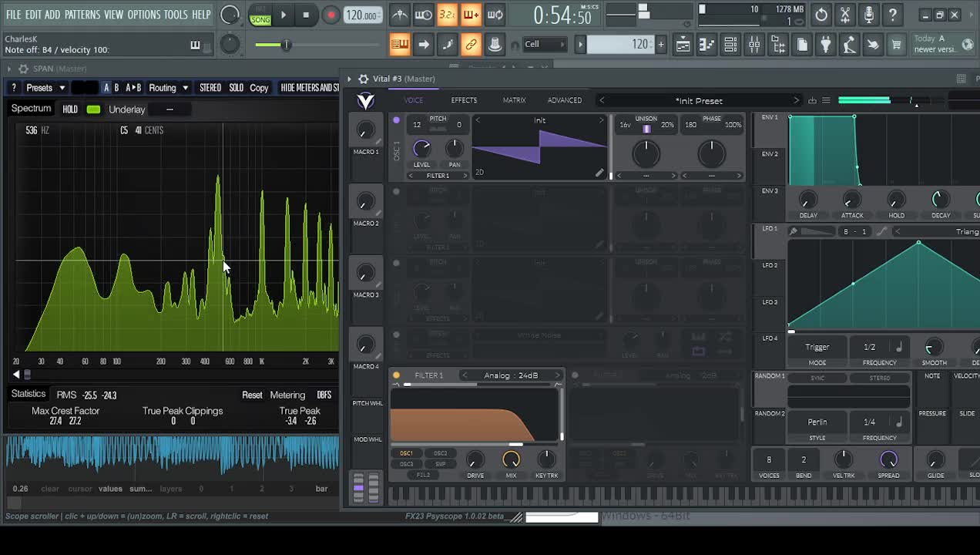Toggle OSC1 input on Filter 1
This screenshot has height=555, width=980.
pyautogui.click(x=406, y=453)
